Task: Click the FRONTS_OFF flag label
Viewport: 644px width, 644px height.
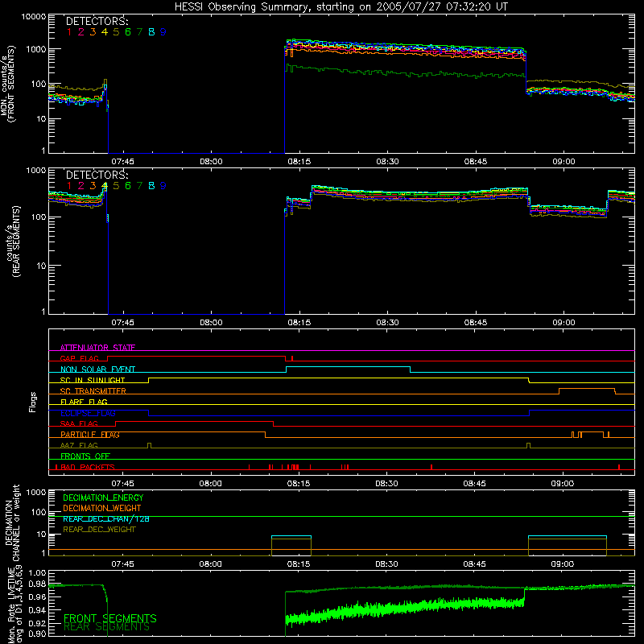Action: [85, 456]
